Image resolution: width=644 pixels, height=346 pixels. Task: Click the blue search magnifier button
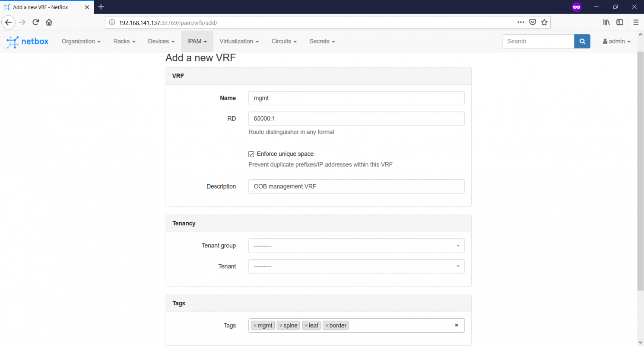pyautogui.click(x=582, y=41)
